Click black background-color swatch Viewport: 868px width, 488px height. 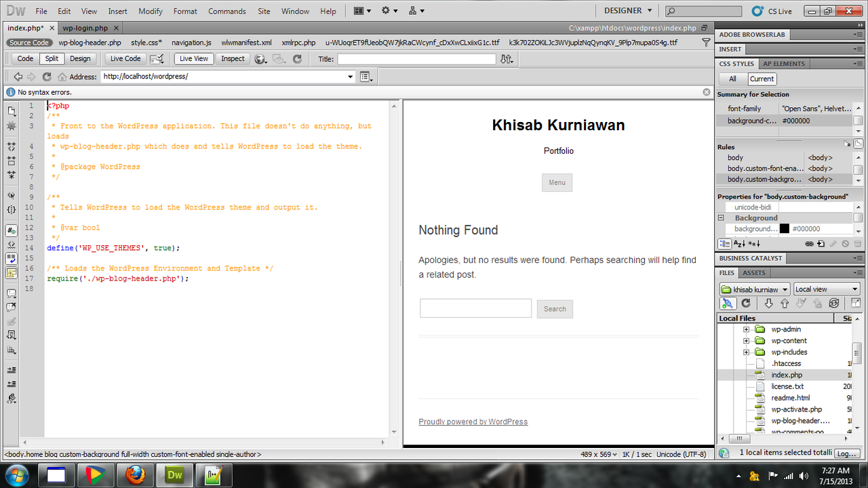pyautogui.click(x=785, y=229)
